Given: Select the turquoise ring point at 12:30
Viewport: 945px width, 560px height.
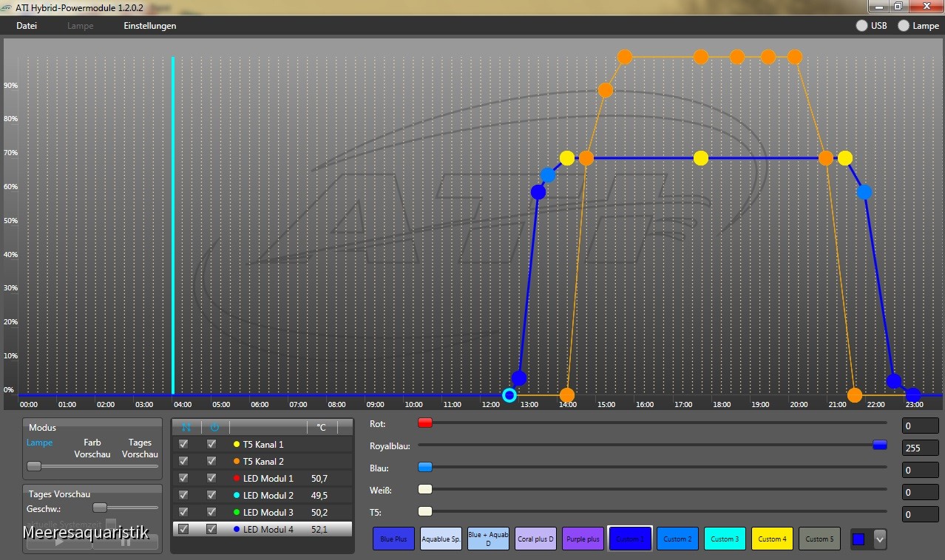Looking at the screenshot, I should coord(509,395).
